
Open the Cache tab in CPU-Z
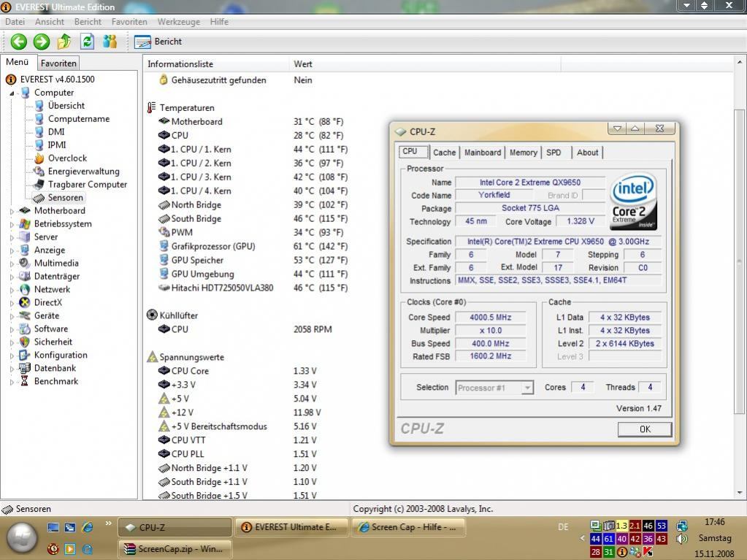pyautogui.click(x=445, y=153)
